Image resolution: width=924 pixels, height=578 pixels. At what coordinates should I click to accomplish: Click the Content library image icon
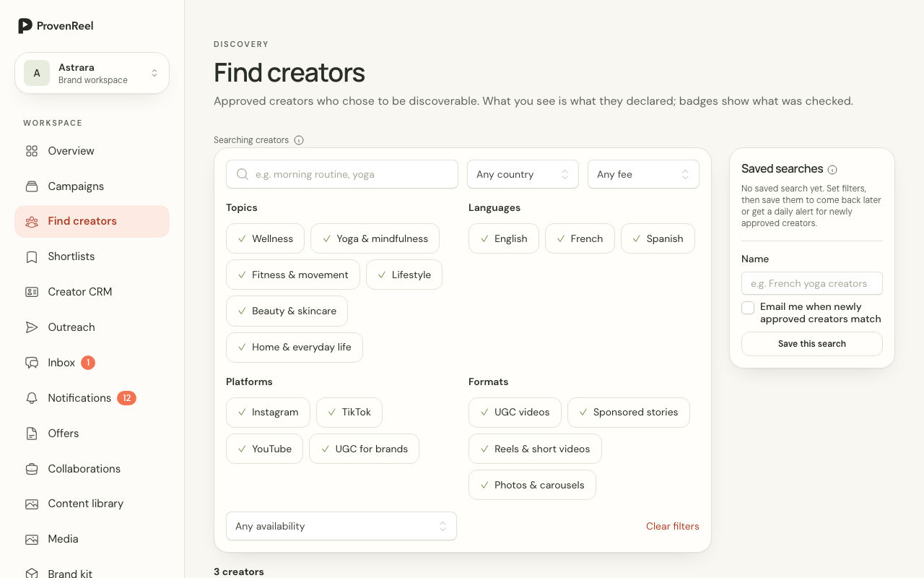point(32,504)
